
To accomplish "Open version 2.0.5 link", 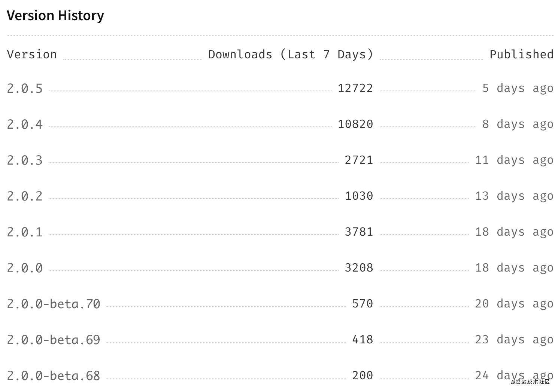I will (x=25, y=89).
